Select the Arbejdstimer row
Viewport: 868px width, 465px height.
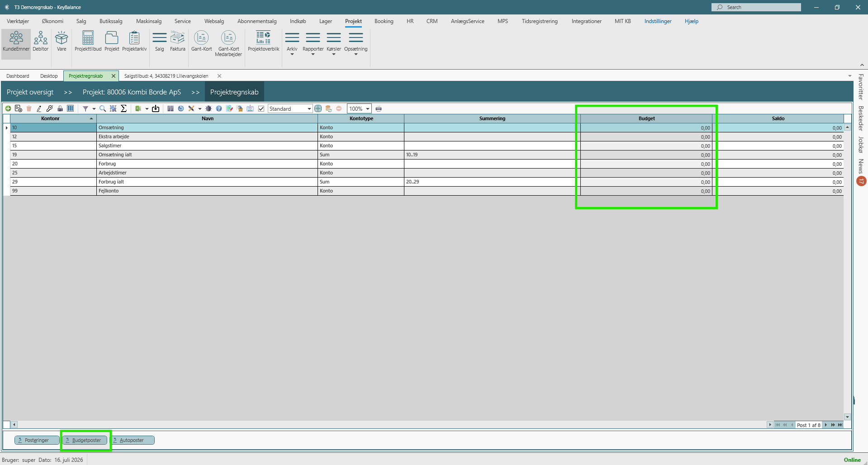pyautogui.click(x=427, y=173)
